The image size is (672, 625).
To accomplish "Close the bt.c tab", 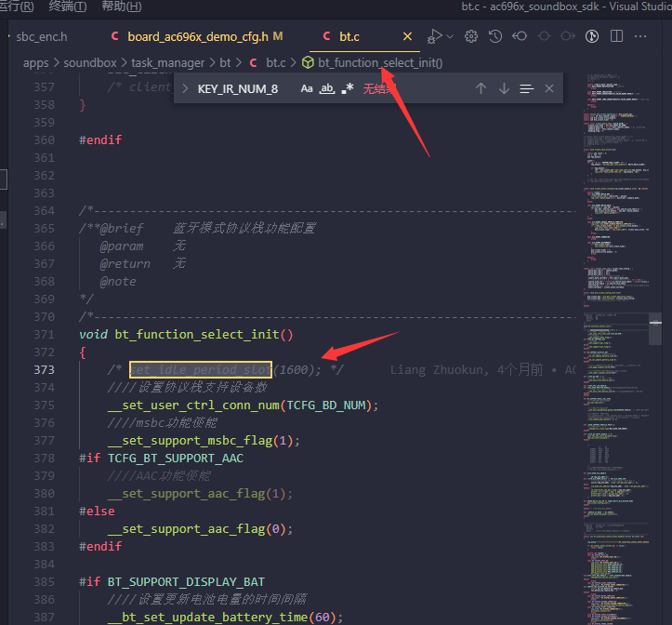I will [x=407, y=37].
